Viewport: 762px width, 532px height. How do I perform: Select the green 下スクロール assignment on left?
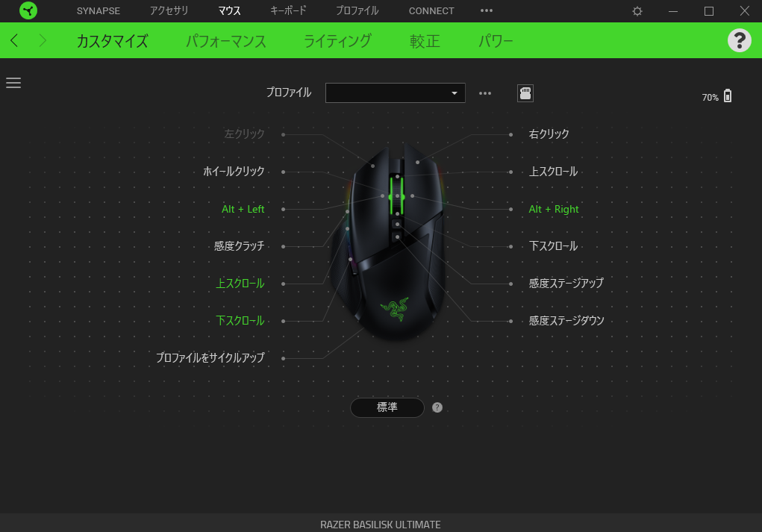[x=240, y=321]
